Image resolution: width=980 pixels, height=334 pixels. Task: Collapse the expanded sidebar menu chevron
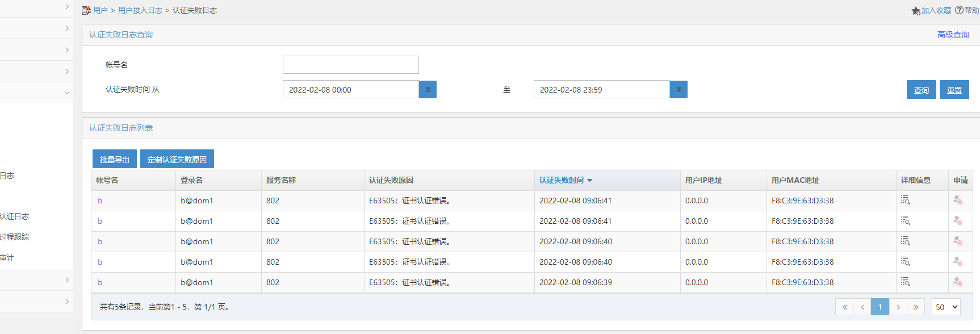point(67,93)
